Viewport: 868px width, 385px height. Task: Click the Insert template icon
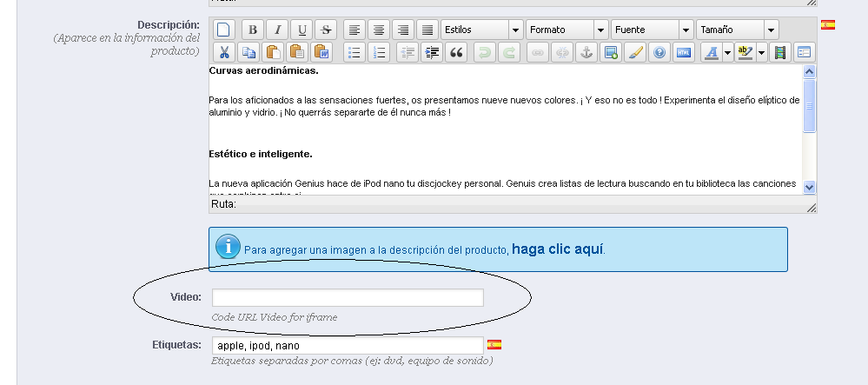(x=805, y=53)
